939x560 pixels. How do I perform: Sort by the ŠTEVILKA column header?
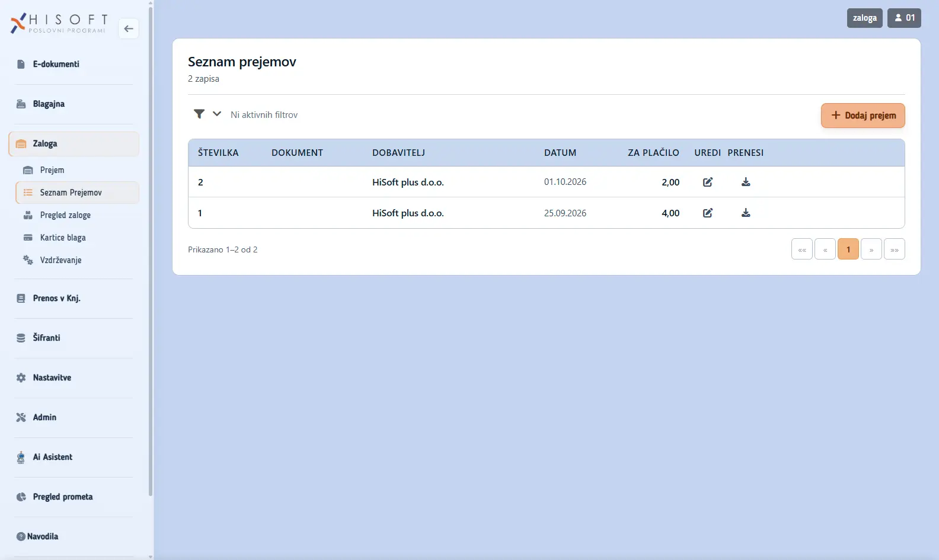coord(218,153)
